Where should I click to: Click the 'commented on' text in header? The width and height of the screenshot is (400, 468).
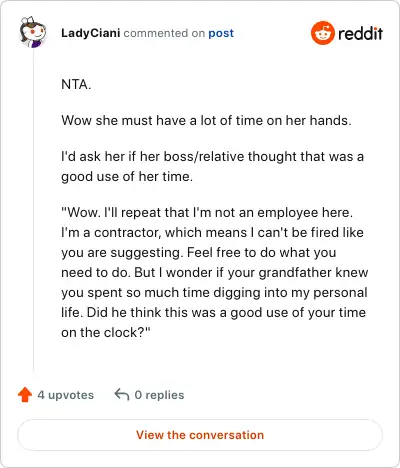(x=164, y=33)
